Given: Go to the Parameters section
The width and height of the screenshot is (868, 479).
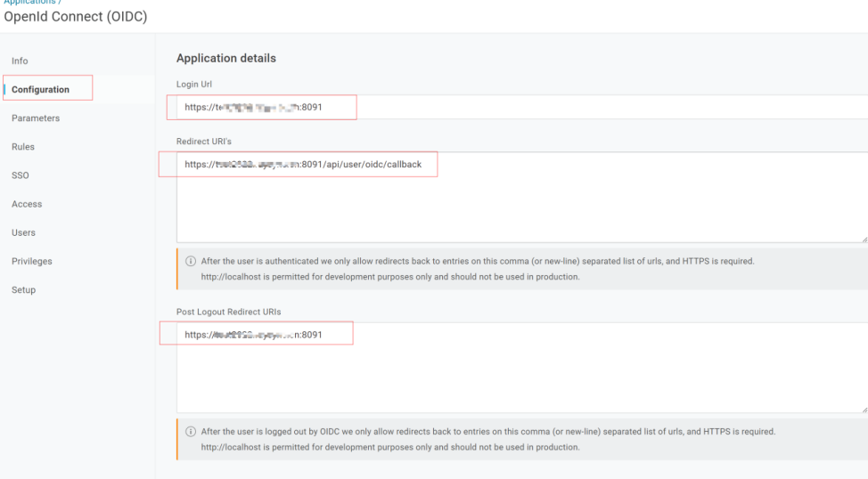Looking at the screenshot, I should coord(36,118).
